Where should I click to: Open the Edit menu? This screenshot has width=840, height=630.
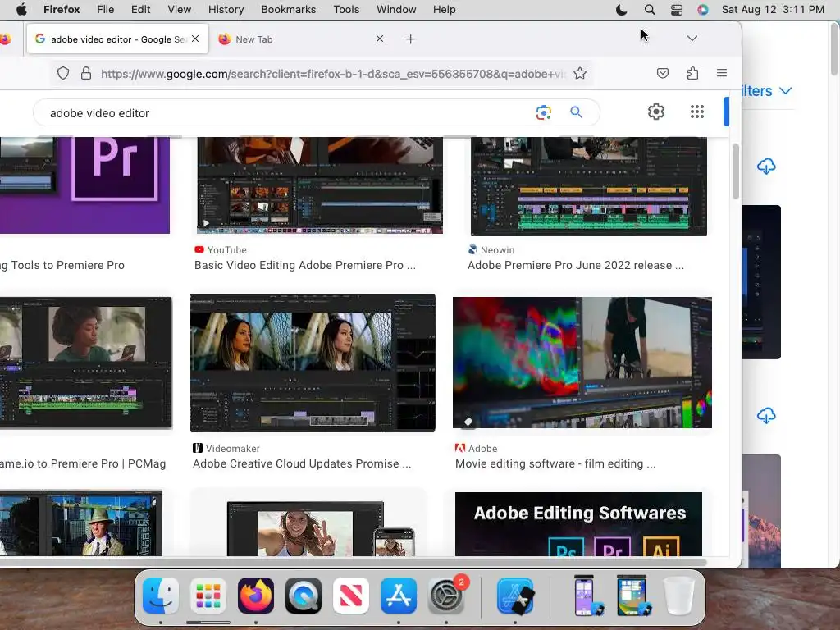coord(140,9)
